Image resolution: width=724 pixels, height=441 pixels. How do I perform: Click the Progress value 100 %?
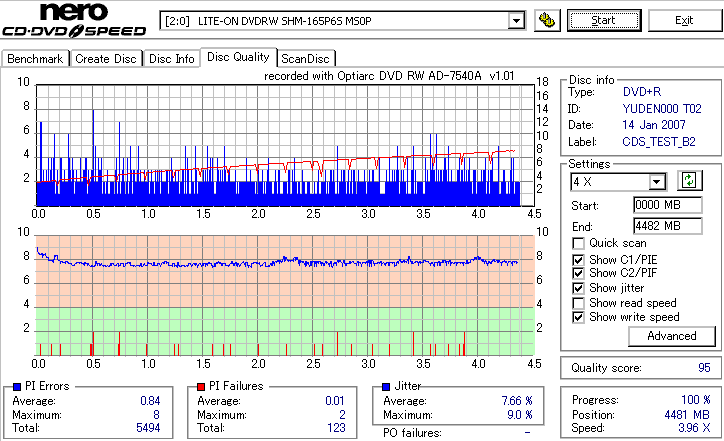[x=695, y=400]
